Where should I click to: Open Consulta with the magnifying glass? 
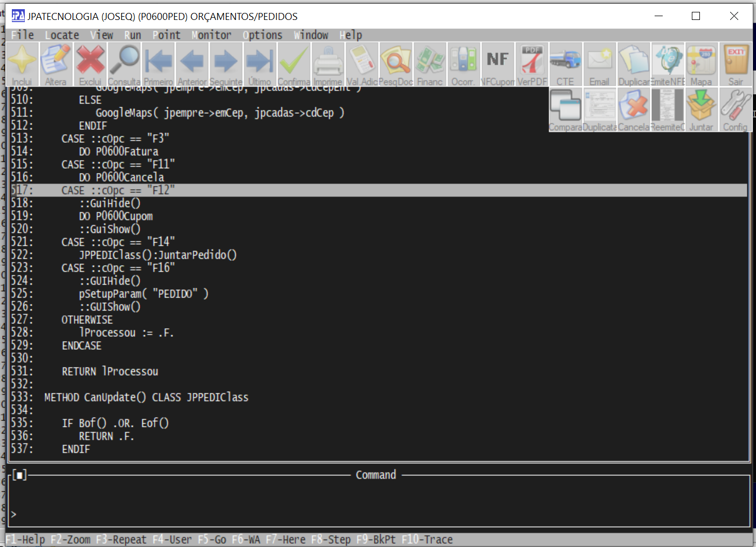pos(124,64)
